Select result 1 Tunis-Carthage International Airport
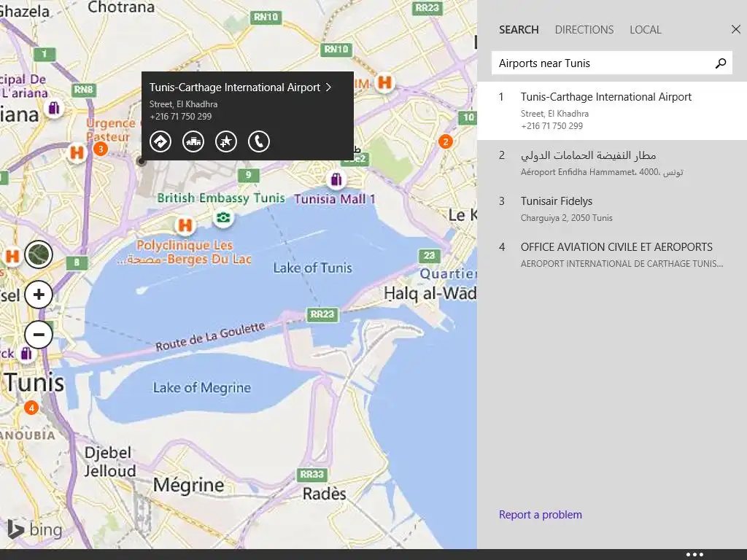The image size is (747, 560). point(612,111)
